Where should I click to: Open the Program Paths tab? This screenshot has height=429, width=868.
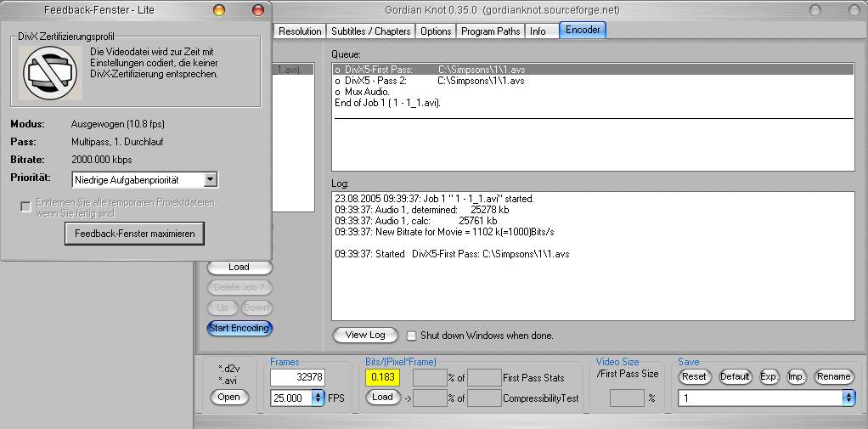(490, 31)
